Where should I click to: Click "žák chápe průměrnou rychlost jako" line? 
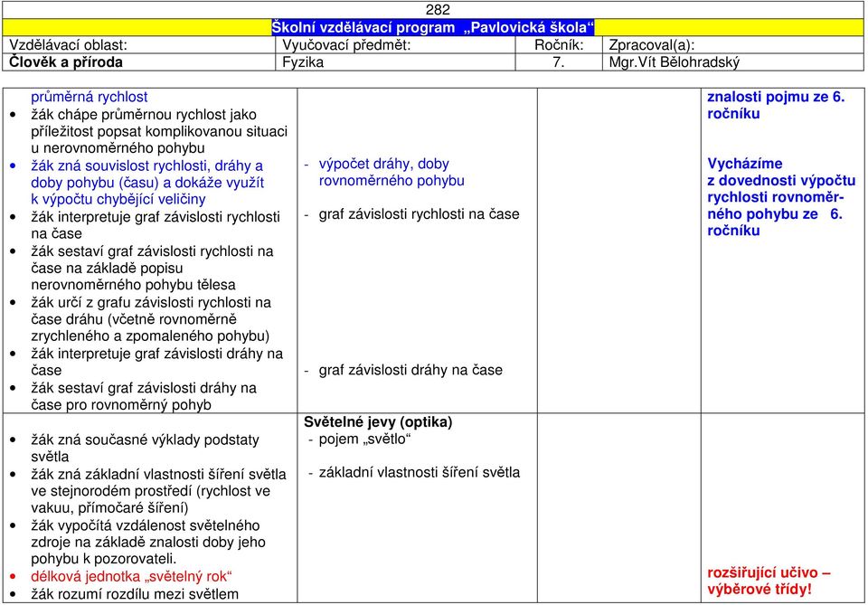(x=144, y=115)
